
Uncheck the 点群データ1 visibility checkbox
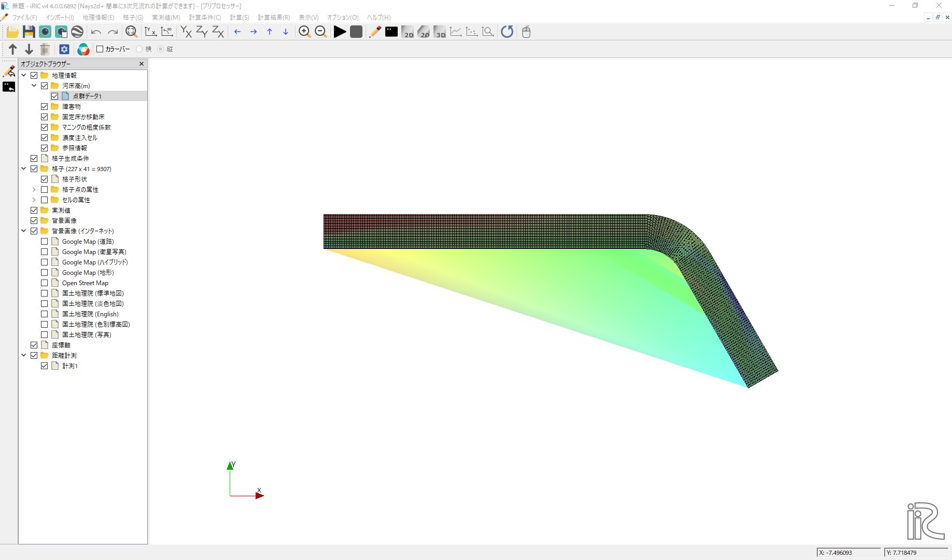(55, 96)
